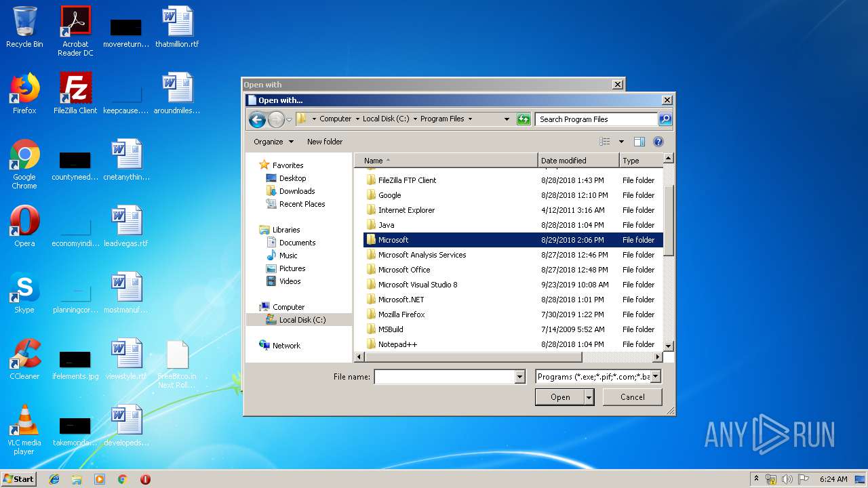Launch FileZilla Client desktop shortcut
This screenshot has height=488, width=868.
click(x=75, y=94)
